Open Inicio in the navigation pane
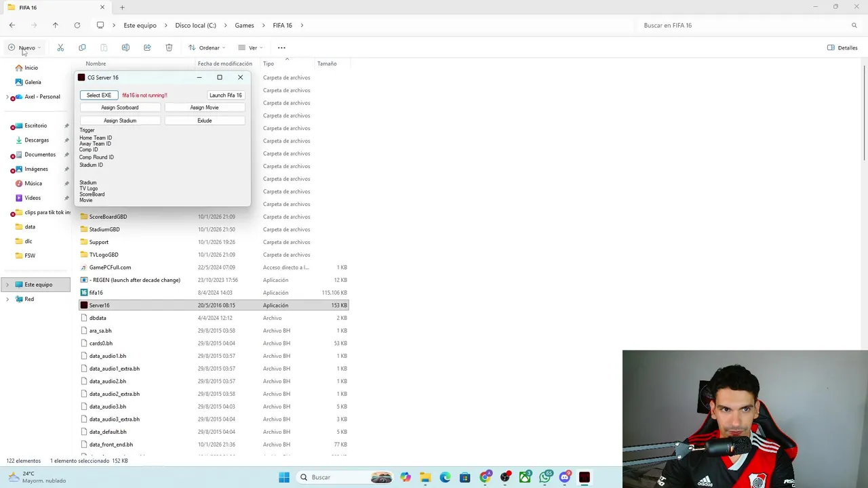Viewport: 868px width, 488px height. [31, 68]
